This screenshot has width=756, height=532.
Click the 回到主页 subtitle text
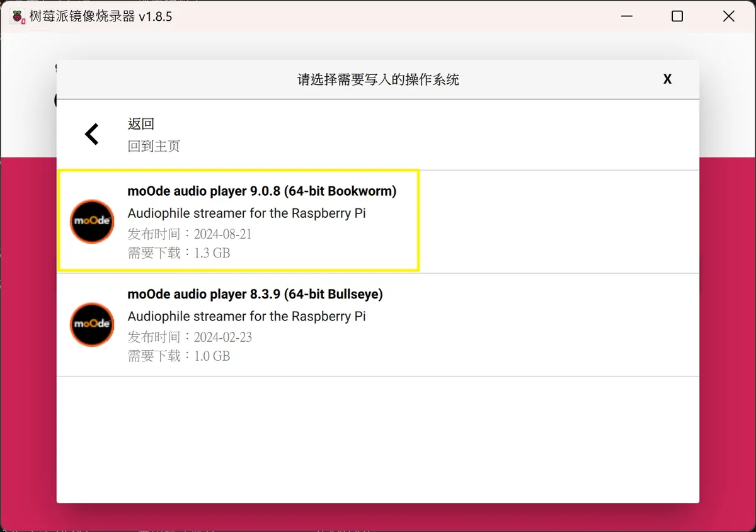click(154, 146)
